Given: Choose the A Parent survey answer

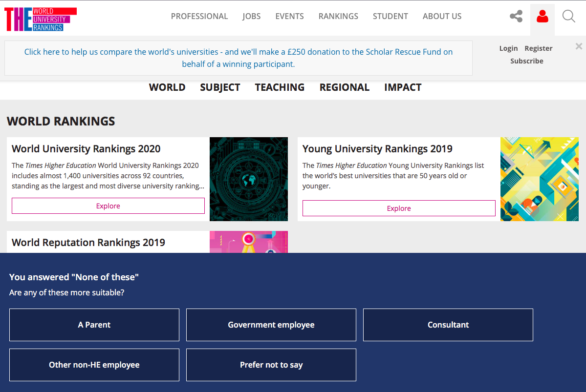Looking at the screenshot, I should pyautogui.click(x=94, y=325).
